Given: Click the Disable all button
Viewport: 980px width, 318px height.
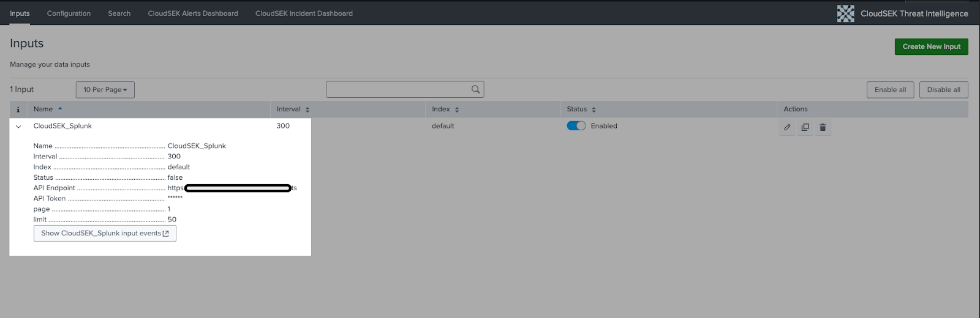Looking at the screenshot, I should 943,90.
